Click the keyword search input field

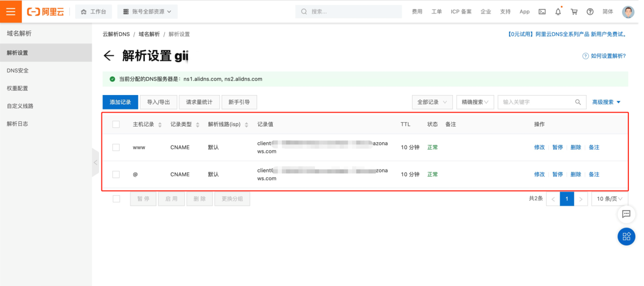[x=537, y=102]
